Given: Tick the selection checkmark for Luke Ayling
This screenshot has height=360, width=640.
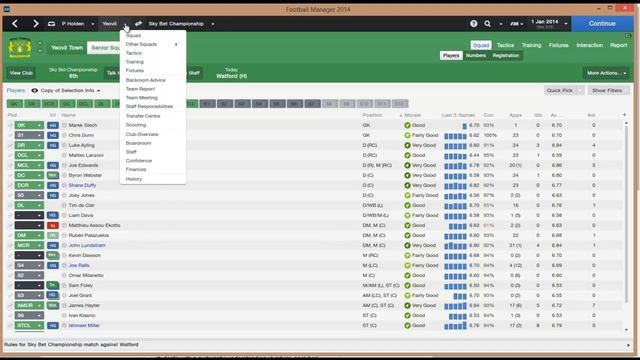Looking at the screenshot, I should [x=10, y=145].
